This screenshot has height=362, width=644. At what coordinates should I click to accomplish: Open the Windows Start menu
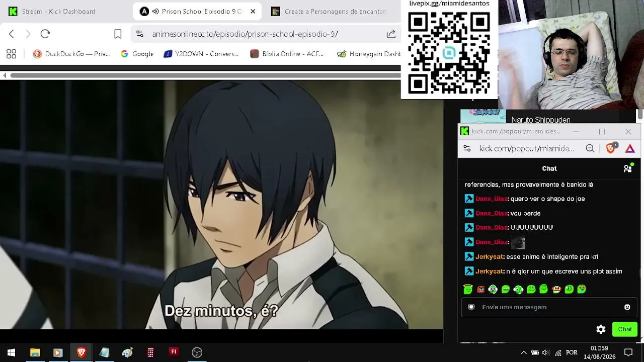(x=11, y=352)
